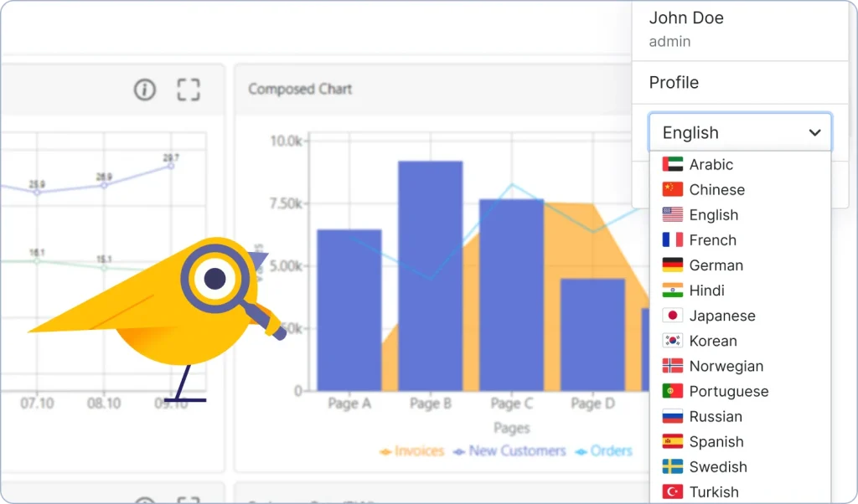858x504 pixels.
Task: Click the United States flag icon
Action: click(x=673, y=214)
